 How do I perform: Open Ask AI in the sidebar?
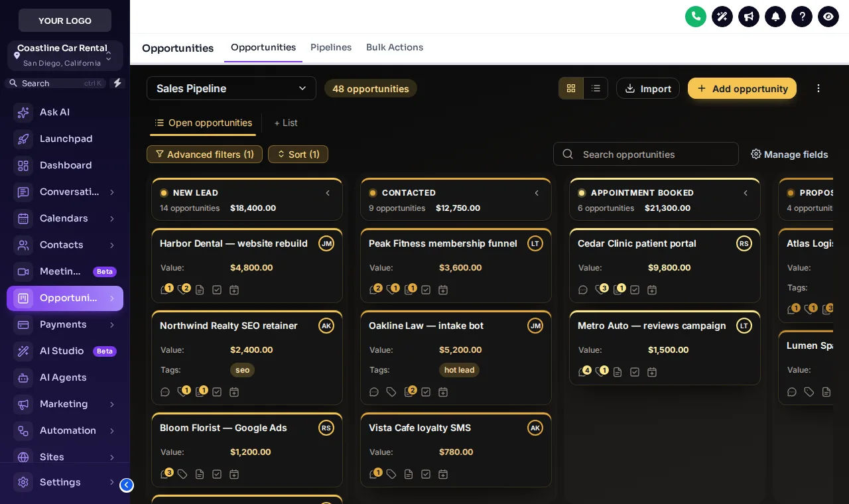tap(65, 112)
